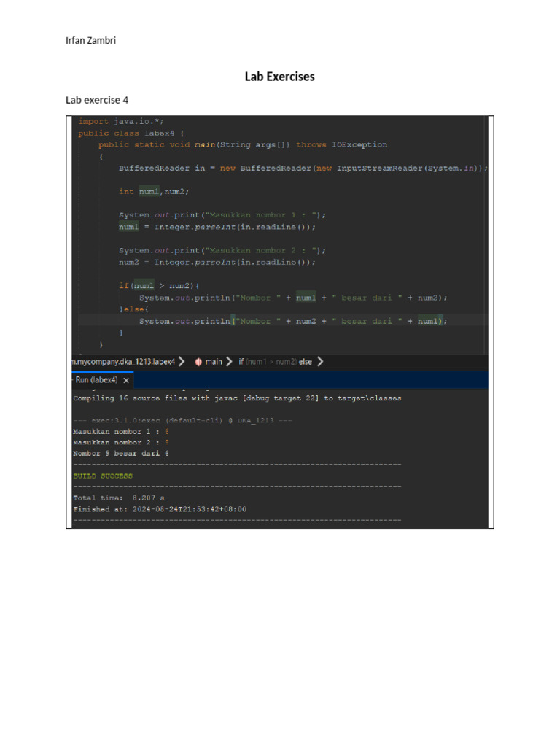Viewport: 560px width, 747px height.
Task: Close the Run (labex4) output tab
Action: coord(126,380)
